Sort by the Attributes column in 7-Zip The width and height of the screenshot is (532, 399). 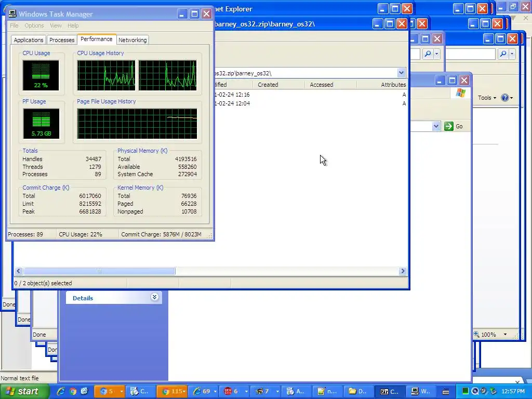click(382, 85)
